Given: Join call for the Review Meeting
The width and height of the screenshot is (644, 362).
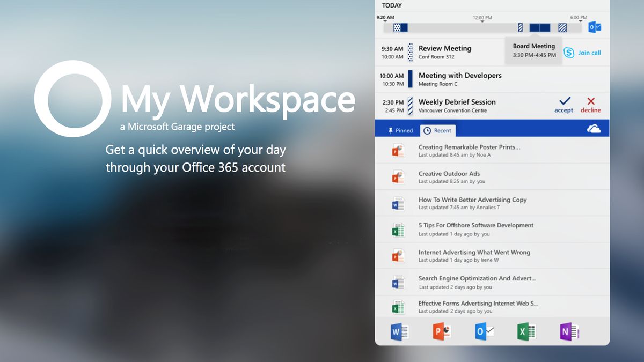Looking at the screenshot, I should coord(589,53).
